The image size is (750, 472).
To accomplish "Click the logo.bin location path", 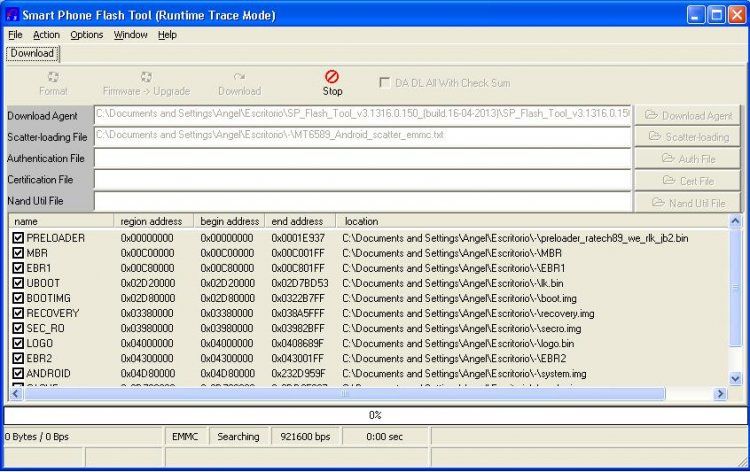I will (x=458, y=343).
